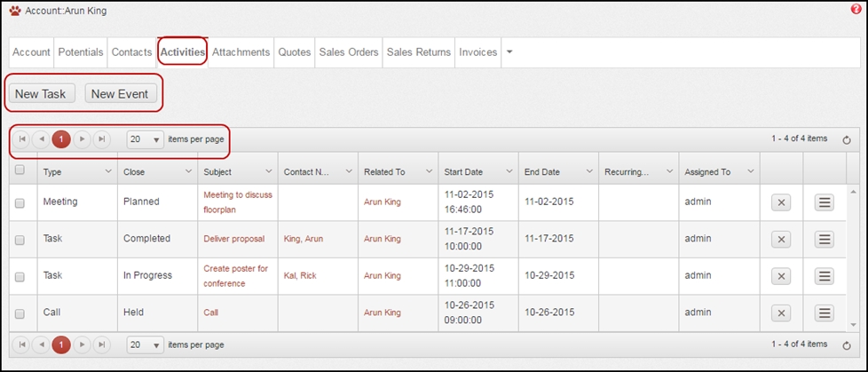Go to next page in top pager
This screenshot has width=868, height=372.
point(82,139)
